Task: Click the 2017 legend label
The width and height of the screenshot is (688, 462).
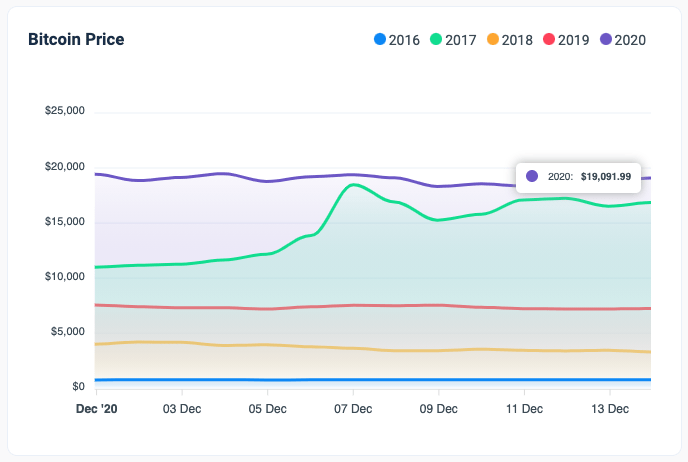Action: pos(461,40)
